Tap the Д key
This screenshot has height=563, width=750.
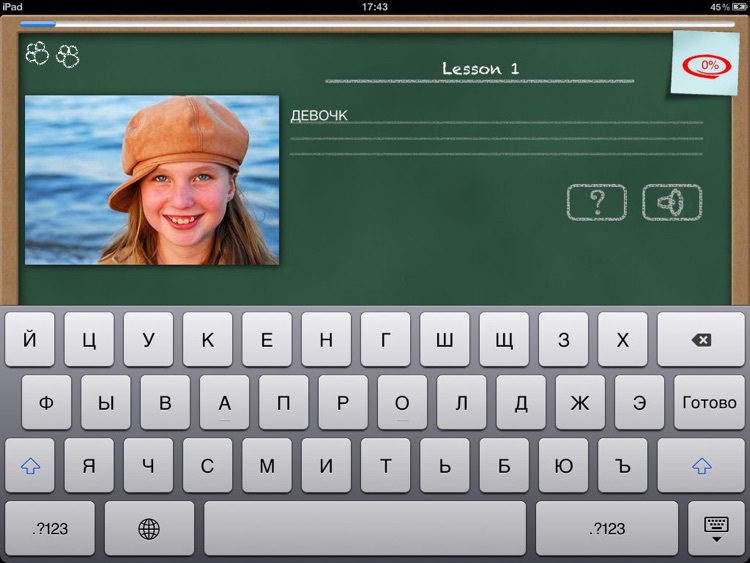point(521,402)
